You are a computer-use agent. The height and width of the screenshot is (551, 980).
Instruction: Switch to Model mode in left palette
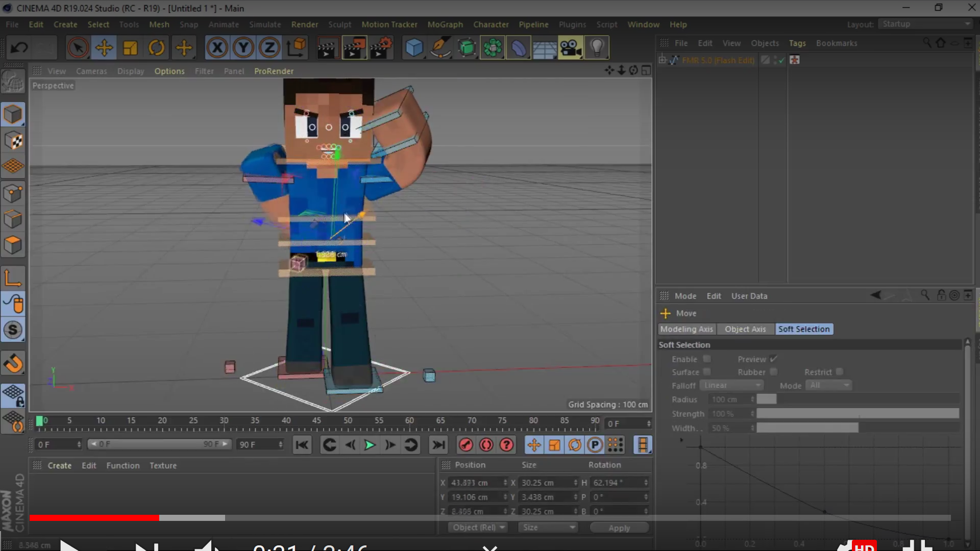[x=13, y=114]
